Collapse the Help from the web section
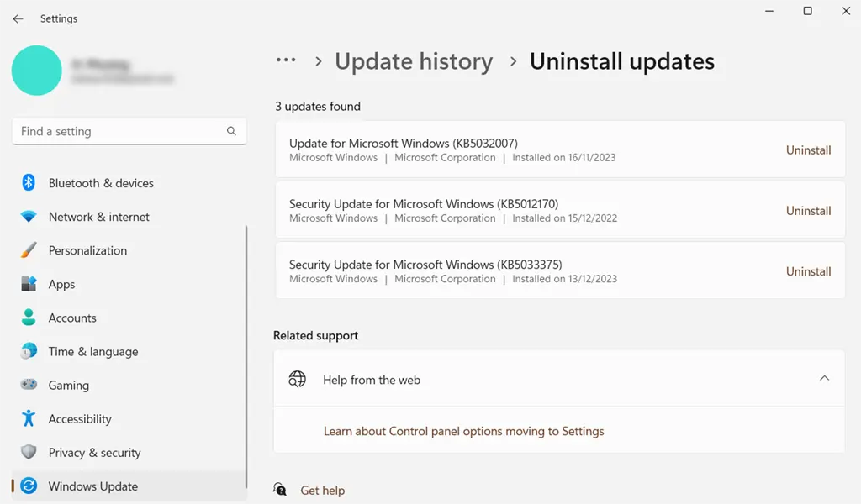The image size is (861, 504). tap(824, 378)
